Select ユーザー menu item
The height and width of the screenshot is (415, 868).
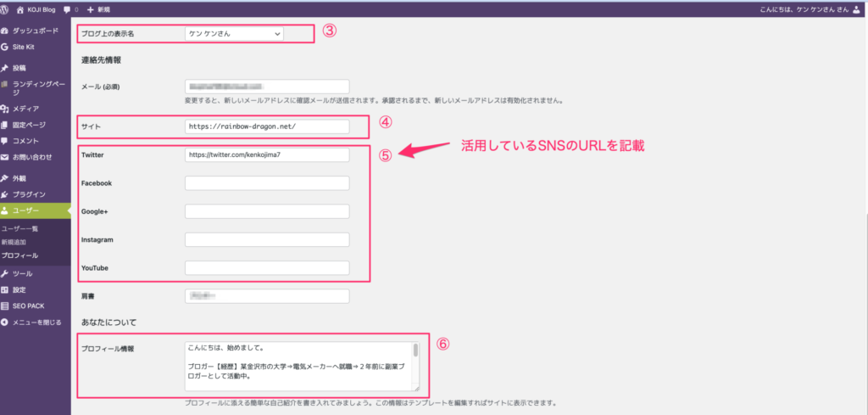click(x=36, y=210)
